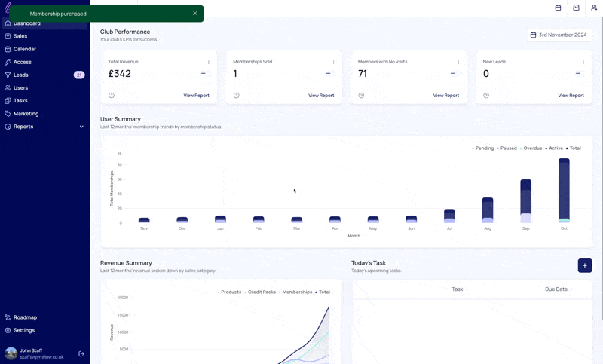Click the October bar in User Summary chart

564,190
